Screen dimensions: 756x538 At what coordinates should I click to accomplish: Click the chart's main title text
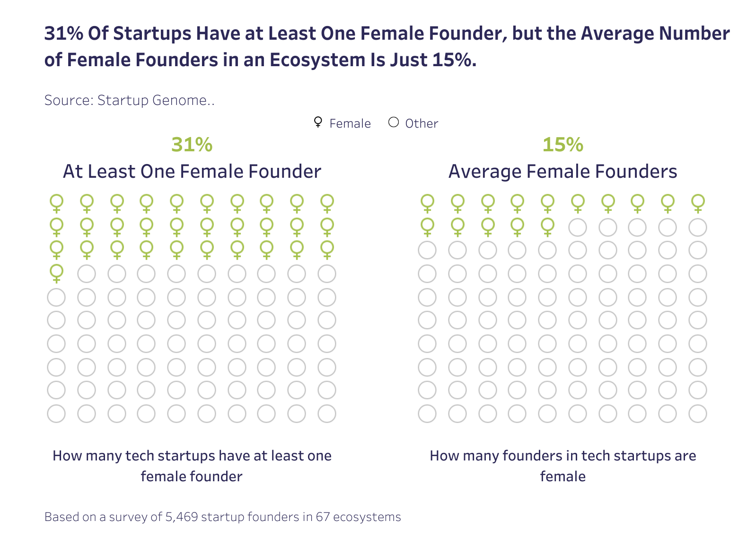pyautogui.click(x=387, y=46)
